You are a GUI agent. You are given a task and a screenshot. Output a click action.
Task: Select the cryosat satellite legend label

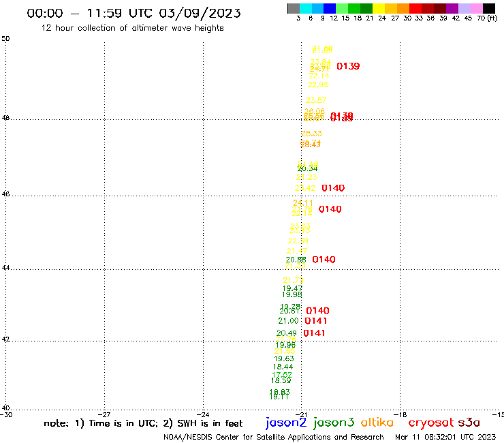tap(430, 423)
